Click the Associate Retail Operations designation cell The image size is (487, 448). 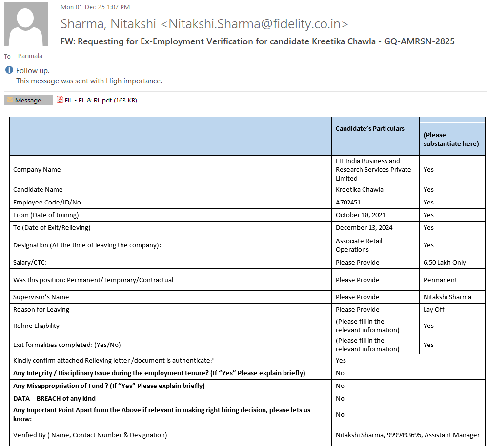tap(359, 245)
